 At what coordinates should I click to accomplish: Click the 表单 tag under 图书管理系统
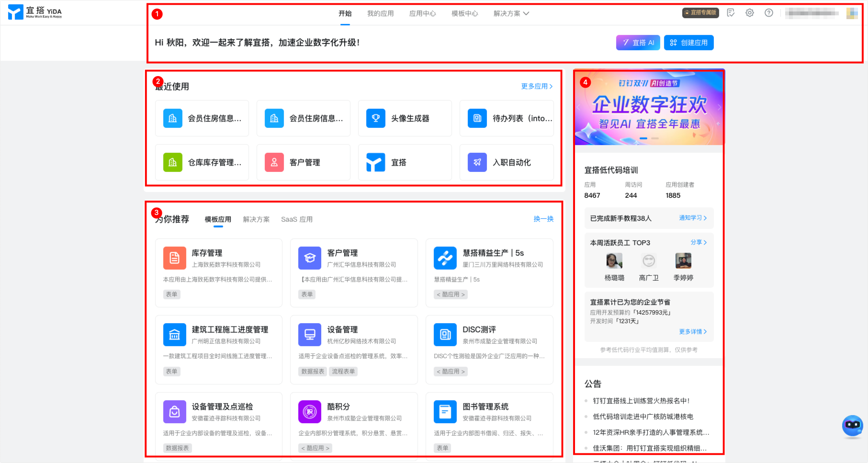point(442,448)
